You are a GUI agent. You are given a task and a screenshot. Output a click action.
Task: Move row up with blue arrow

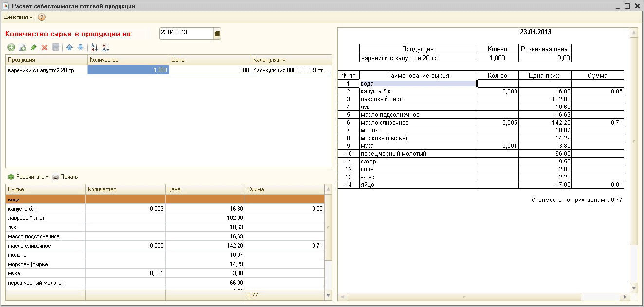(69, 47)
